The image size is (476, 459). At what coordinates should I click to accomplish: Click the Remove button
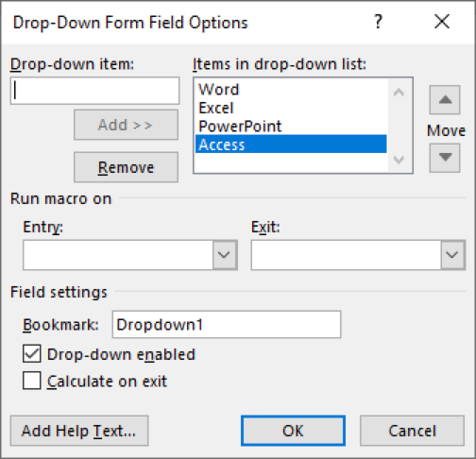pos(126,167)
